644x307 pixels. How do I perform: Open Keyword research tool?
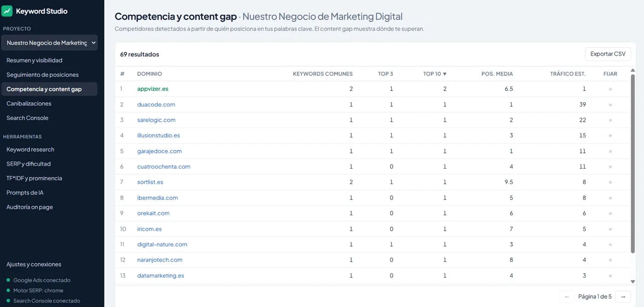pyautogui.click(x=49, y=149)
